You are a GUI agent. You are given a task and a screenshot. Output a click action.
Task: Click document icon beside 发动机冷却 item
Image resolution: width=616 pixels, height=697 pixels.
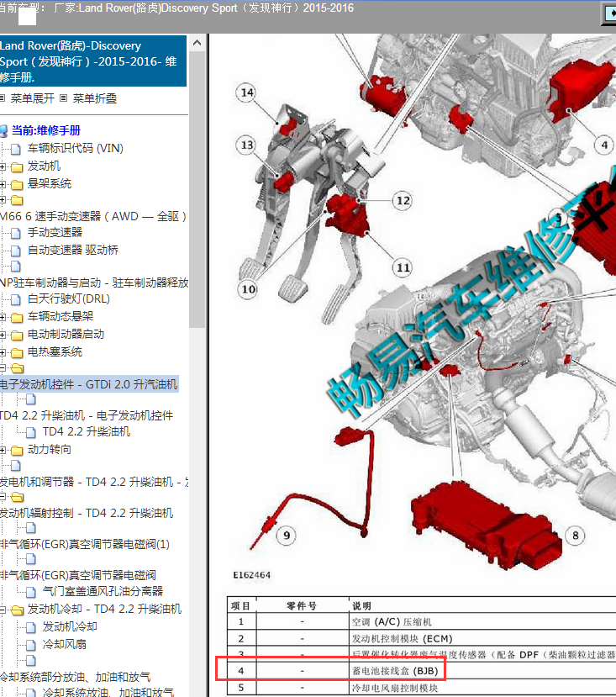30,628
